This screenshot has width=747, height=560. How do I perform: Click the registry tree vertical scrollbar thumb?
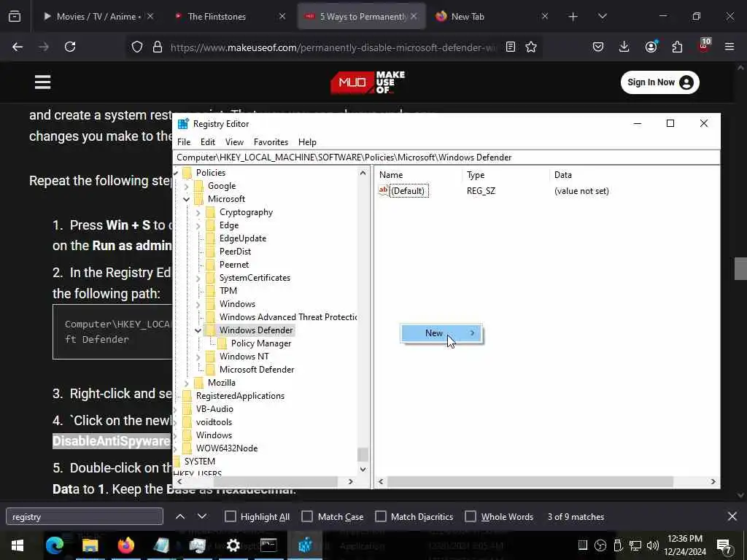[363, 455]
